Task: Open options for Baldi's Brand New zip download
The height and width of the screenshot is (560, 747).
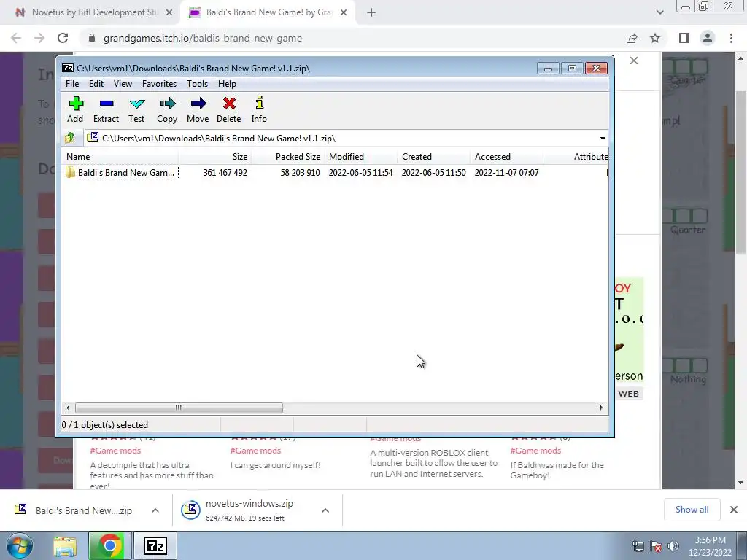Action: (x=155, y=510)
